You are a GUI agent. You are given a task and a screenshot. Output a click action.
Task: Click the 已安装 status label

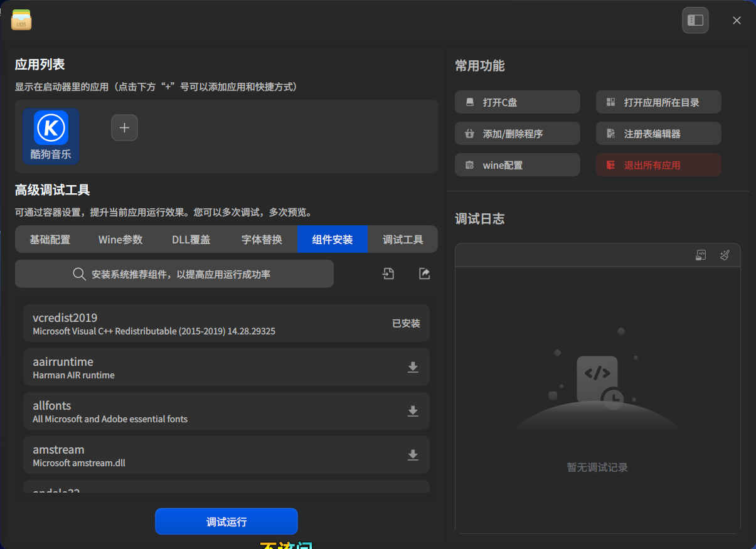coord(406,324)
